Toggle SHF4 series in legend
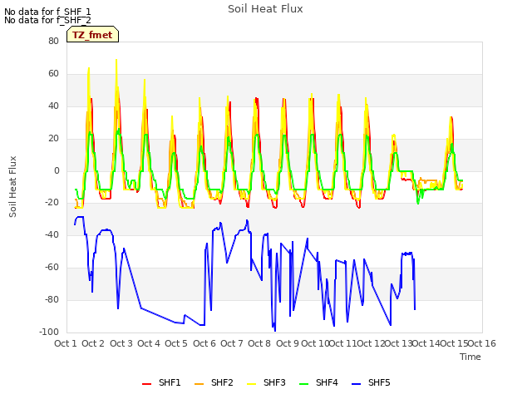The image size is (532, 399). coord(318,382)
